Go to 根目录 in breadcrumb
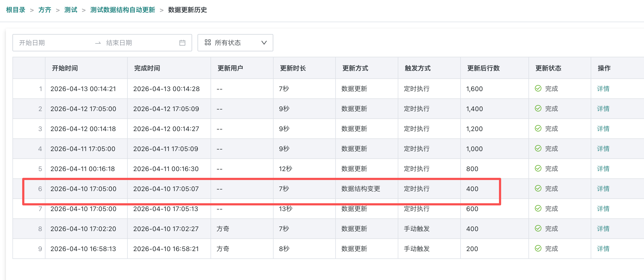 [x=16, y=10]
